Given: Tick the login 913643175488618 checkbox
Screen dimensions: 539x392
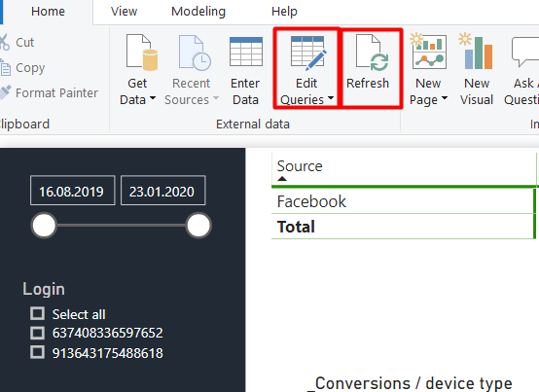Looking at the screenshot, I should pyautogui.click(x=37, y=352).
